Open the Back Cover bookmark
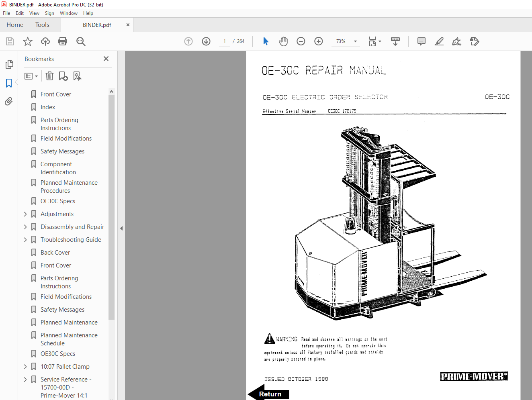The height and width of the screenshot is (400, 532). pyautogui.click(x=55, y=253)
